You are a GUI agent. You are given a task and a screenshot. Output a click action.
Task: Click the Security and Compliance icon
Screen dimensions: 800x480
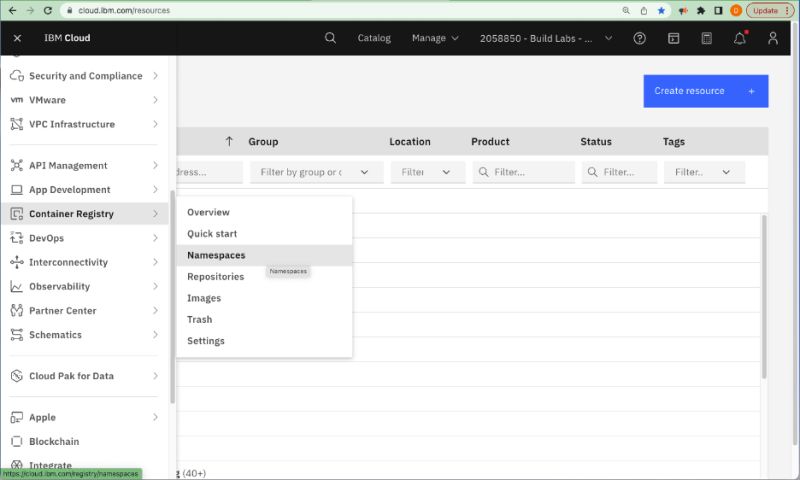[x=17, y=75]
